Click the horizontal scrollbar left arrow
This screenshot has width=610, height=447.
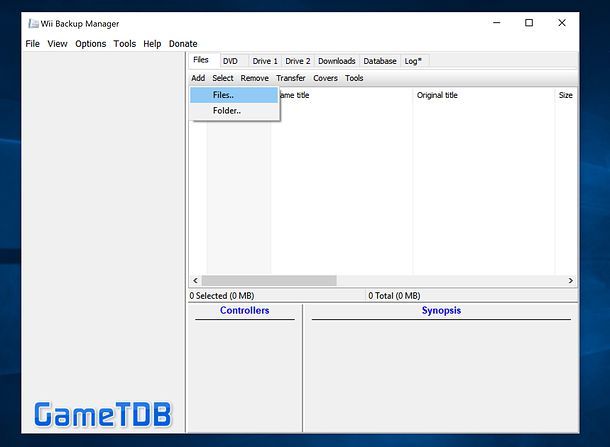click(x=195, y=280)
